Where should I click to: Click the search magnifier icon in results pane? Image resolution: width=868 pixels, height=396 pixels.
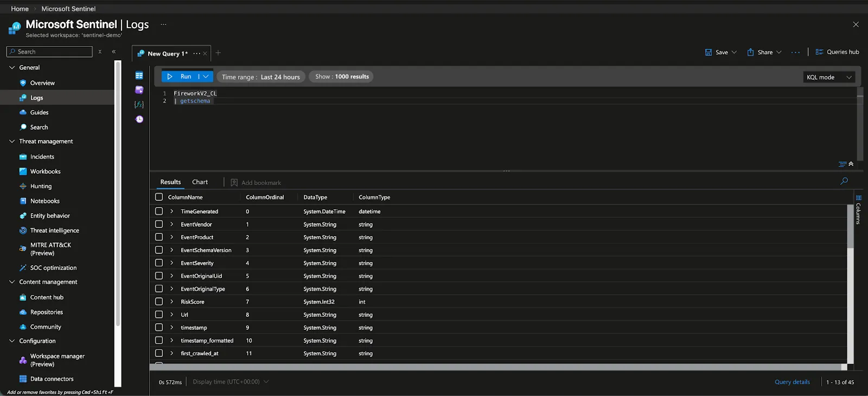click(844, 181)
